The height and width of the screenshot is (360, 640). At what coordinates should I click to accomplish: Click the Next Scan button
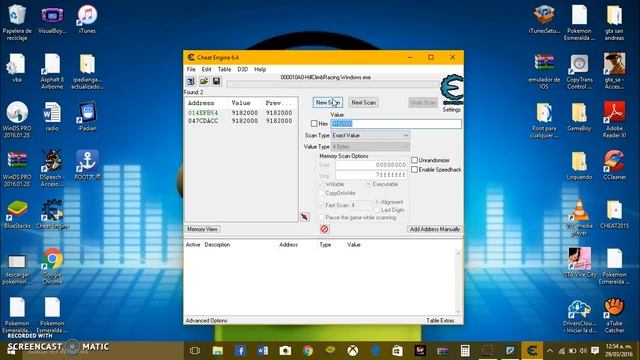coord(364,102)
